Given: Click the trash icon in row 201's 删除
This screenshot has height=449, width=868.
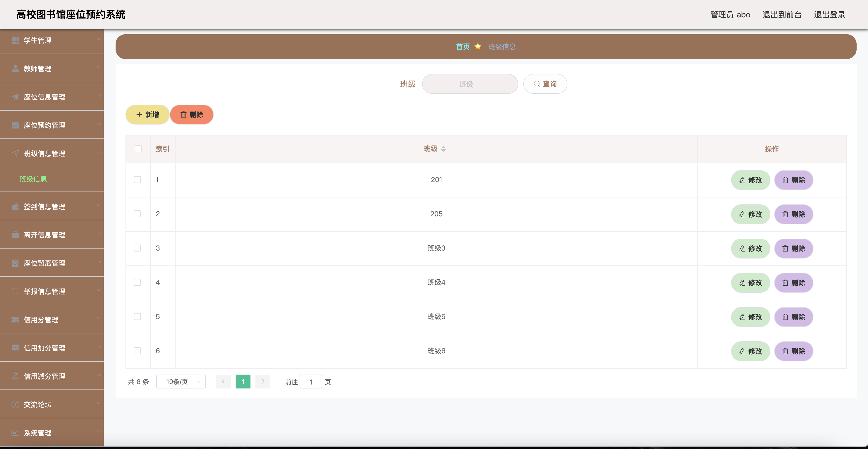Looking at the screenshot, I should point(785,180).
